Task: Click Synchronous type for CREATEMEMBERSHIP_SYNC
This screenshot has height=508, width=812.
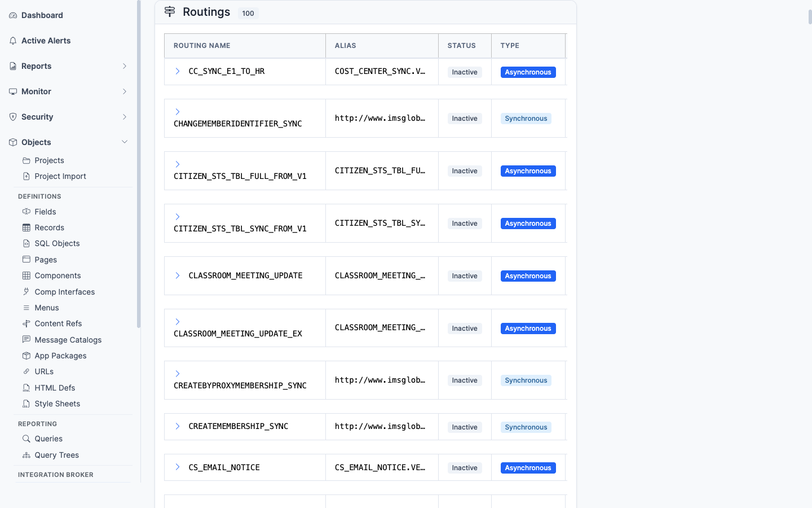Action: coord(526,427)
